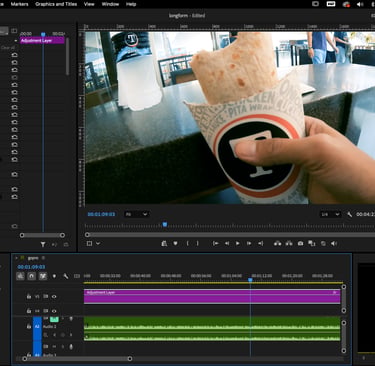Jump to the In point in the monitor
Viewport: 375px width, 366px height.
[x=216, y=244]
